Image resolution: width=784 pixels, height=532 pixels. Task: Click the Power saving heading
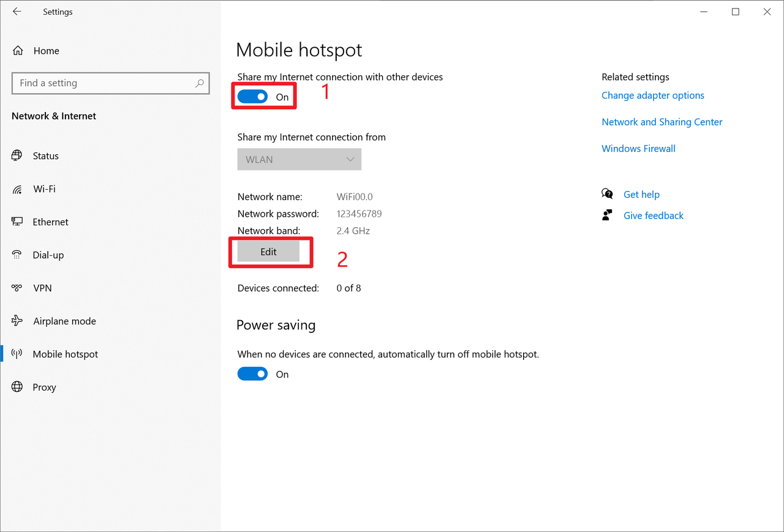coord(276,325)
